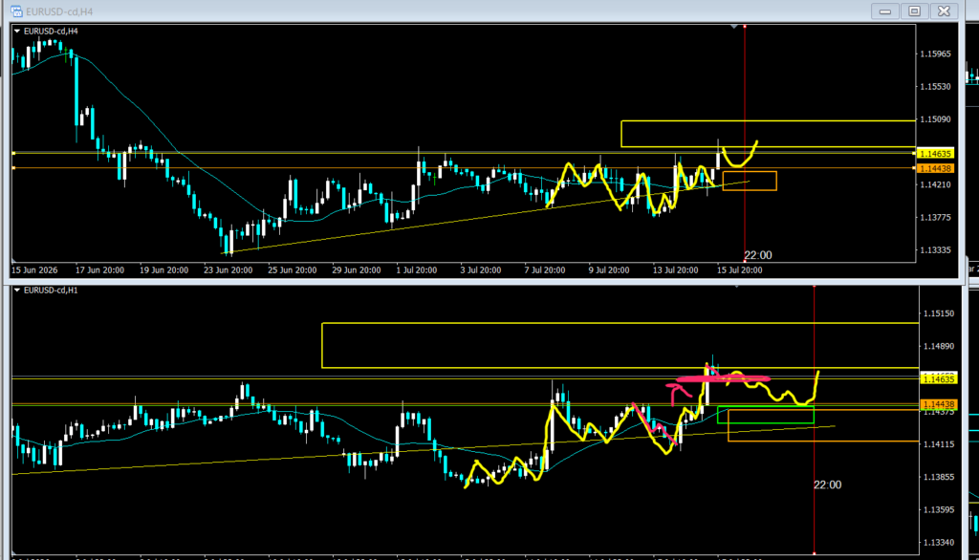Click the 1.14115 price on H1 scale
The width and height of the screenshot is (979, 560).
(939, 444)
